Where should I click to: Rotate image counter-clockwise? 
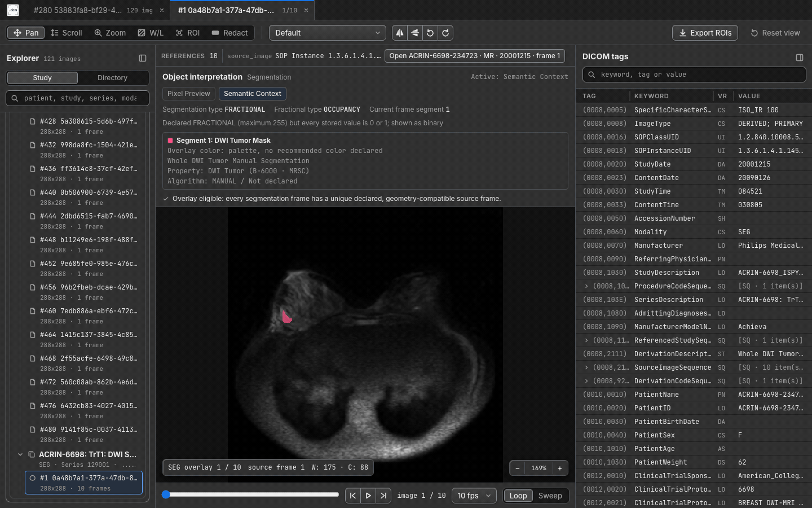pyautogui.click(x=430, y=33)
